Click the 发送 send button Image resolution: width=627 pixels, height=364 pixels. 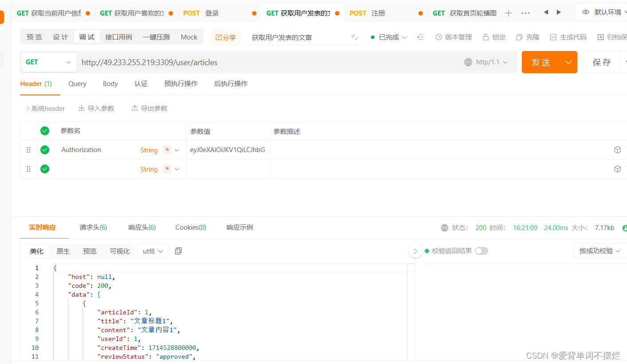(x=541, y=62)
